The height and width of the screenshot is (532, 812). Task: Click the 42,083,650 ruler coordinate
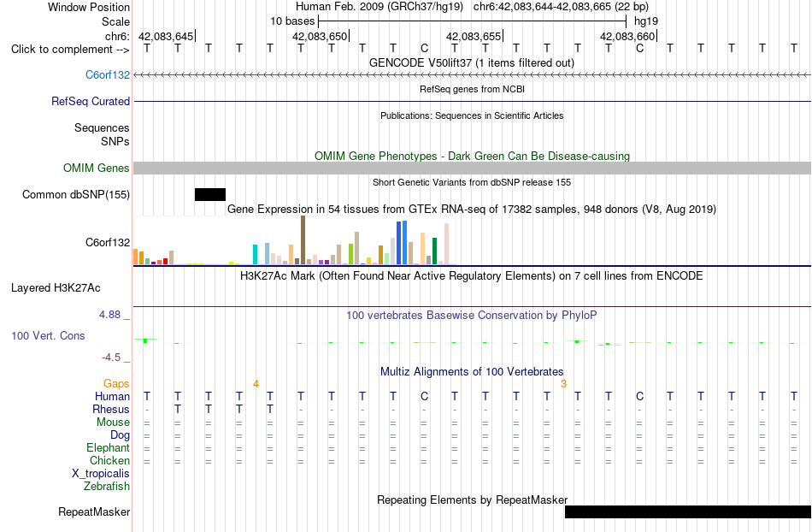(x=320, y=36)
